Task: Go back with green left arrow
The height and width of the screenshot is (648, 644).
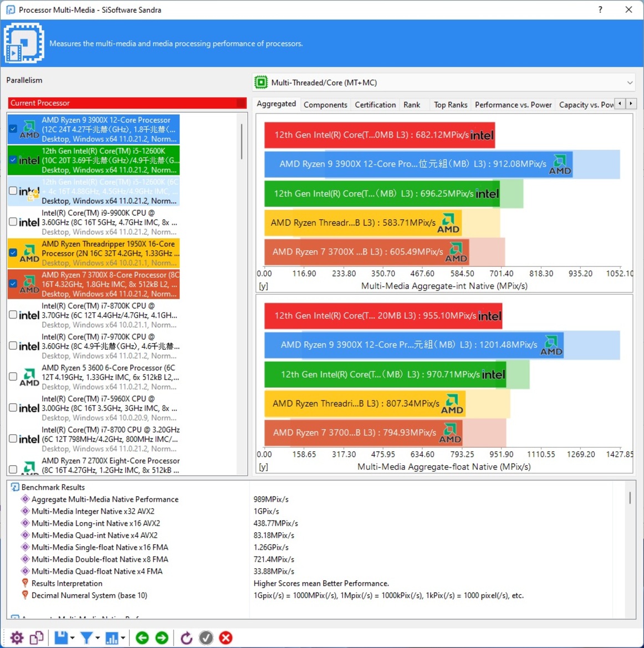Action: point(142,637)
